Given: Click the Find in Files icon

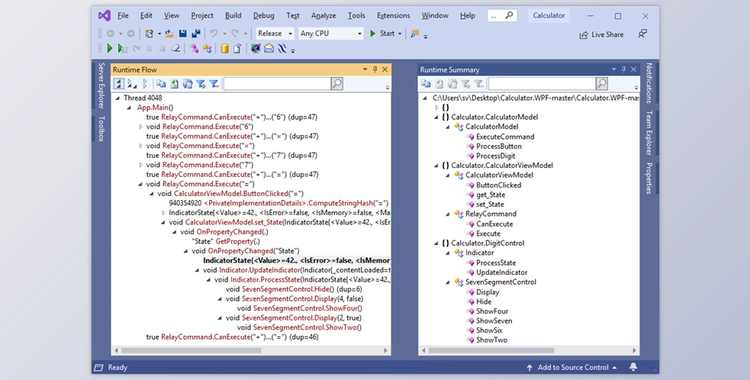Looking at the screenshot, I should coord(415,34).
